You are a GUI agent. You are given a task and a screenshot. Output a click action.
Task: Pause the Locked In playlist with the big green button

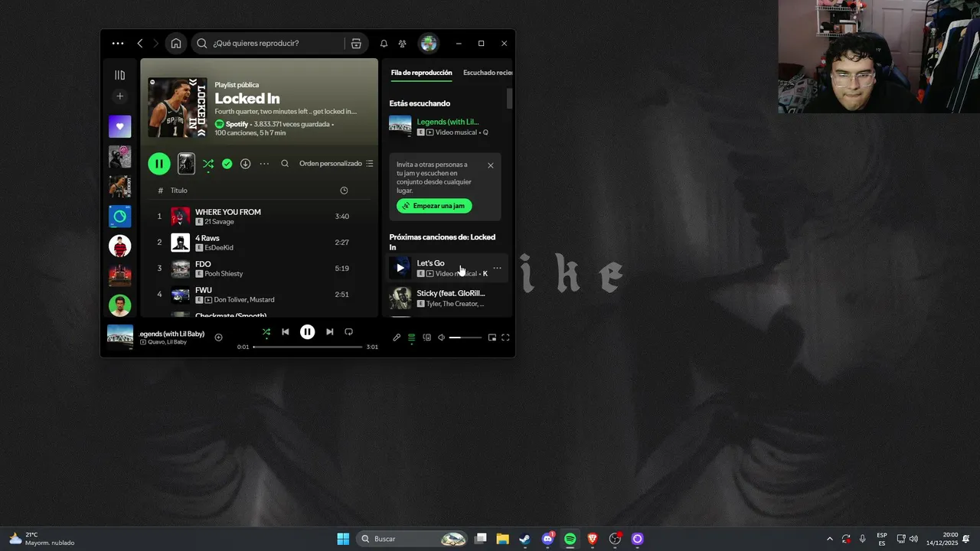(159, 163)
